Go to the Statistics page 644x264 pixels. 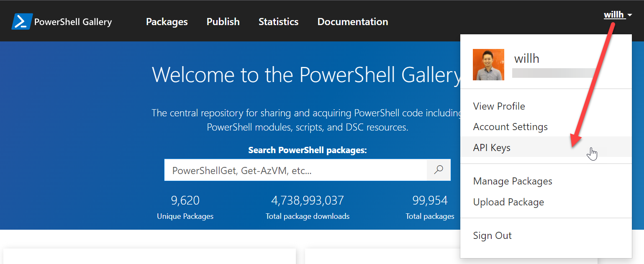click(x=278, y=22)
